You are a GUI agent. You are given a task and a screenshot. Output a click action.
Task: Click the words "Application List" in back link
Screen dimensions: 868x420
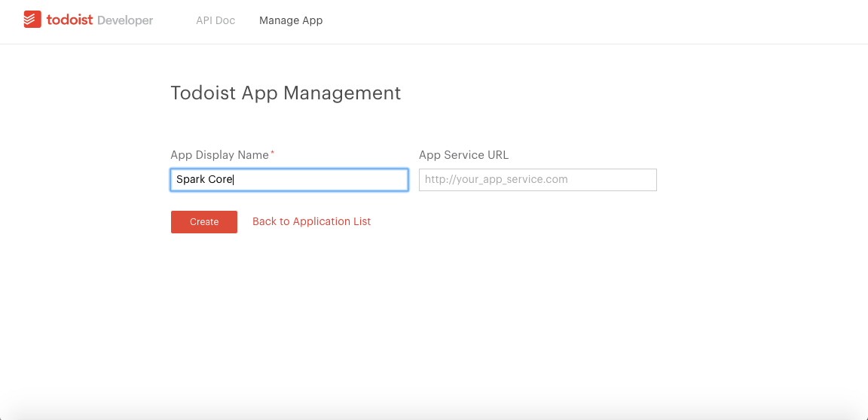[332, 221]
